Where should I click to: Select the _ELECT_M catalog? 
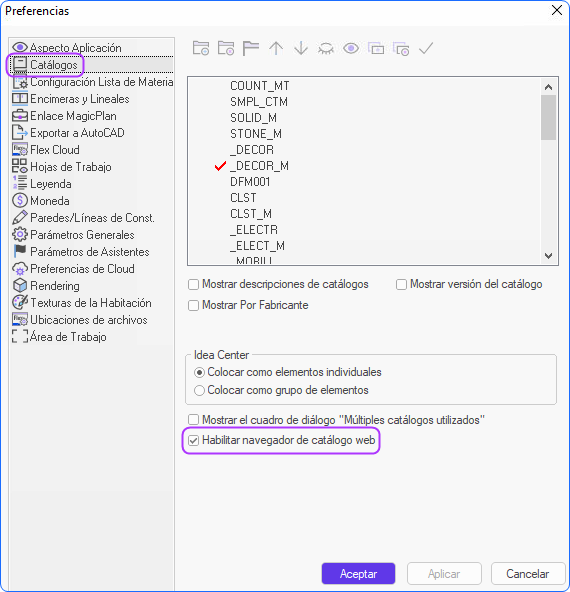257,246
